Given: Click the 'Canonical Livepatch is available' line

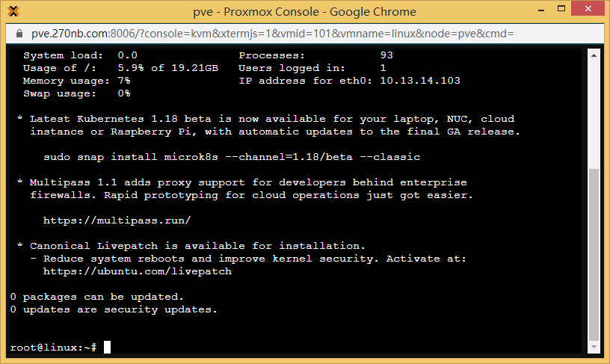Looking at the screenshot, I should (197, 246).
